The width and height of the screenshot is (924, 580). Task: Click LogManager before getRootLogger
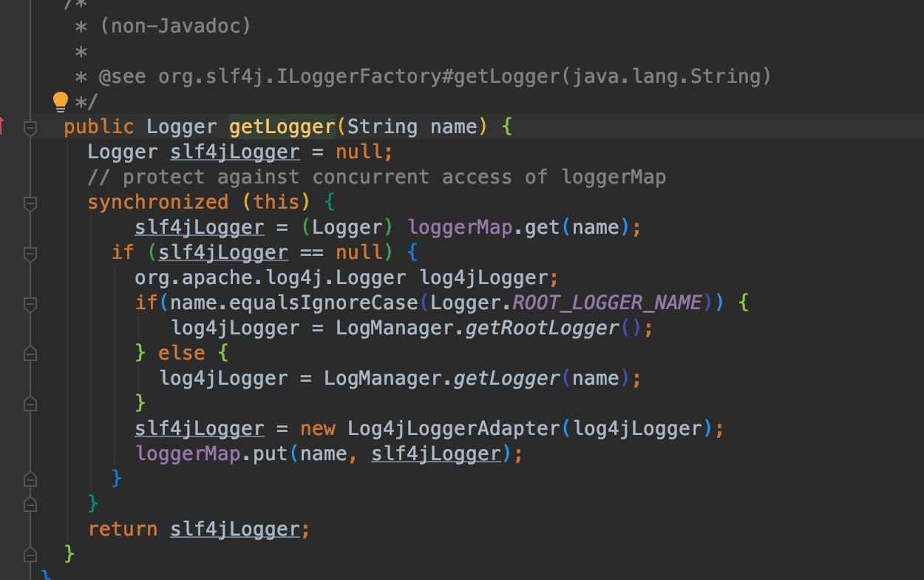394,328
